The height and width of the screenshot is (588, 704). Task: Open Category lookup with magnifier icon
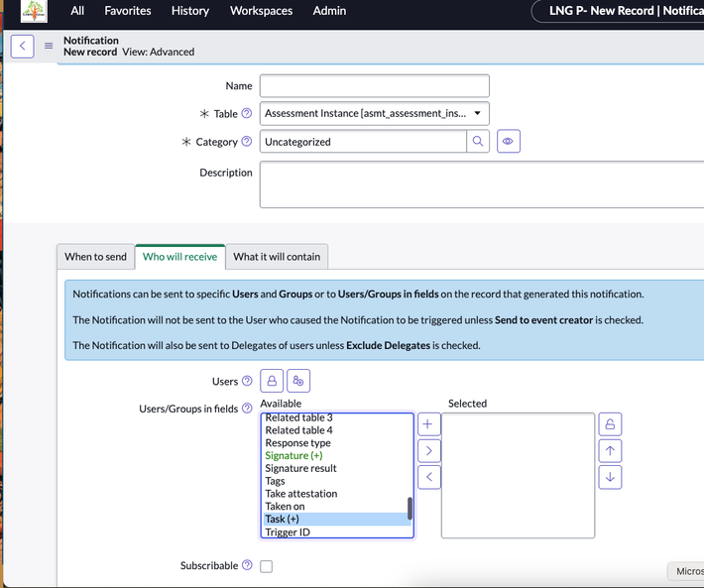click(x=478, y=142)
